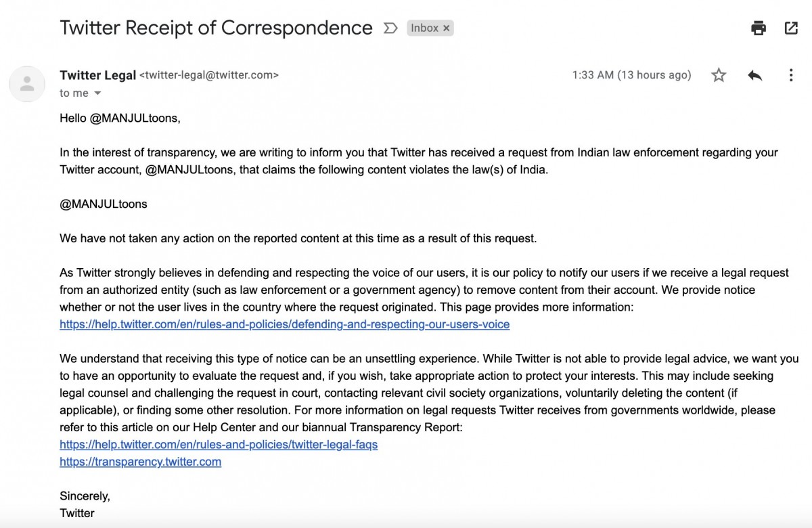
Task: Click the Inbox label chip
Action: click(x=425, y=28)
